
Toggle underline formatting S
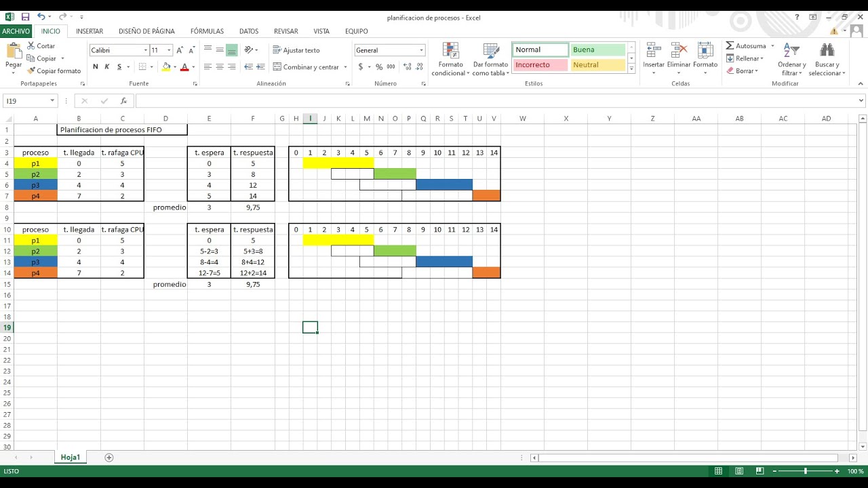(119, 66)
